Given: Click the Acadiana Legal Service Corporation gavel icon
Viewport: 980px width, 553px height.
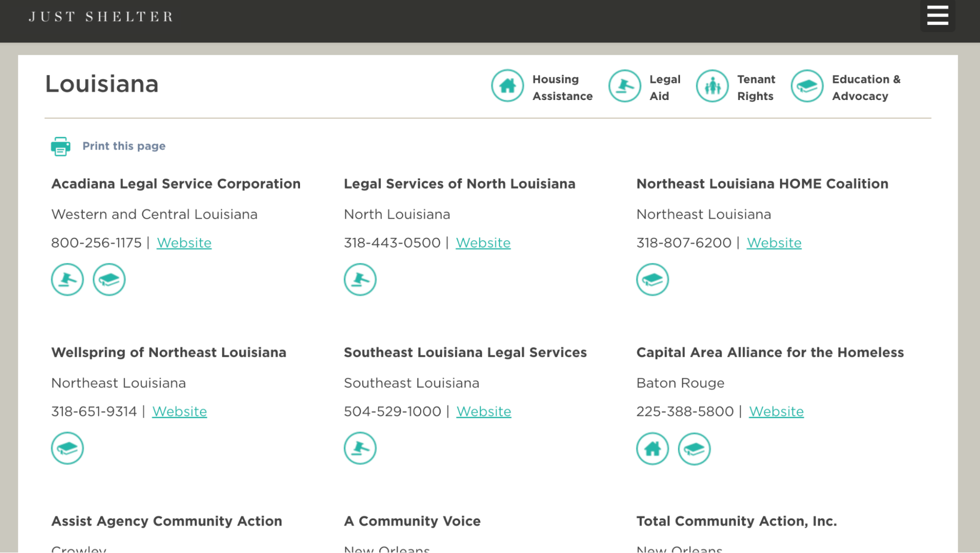Looking at the screenshot, I should (67, 279).
